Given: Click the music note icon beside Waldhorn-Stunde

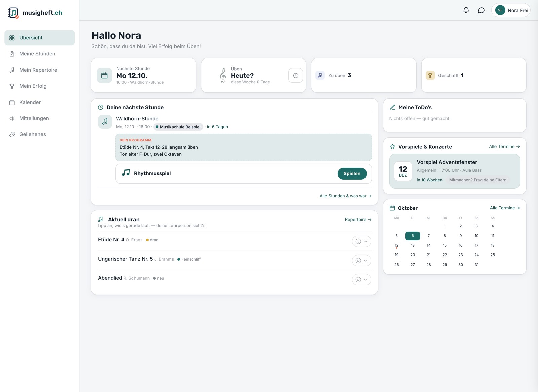Looking at the screenshot, I should [105, 122].
